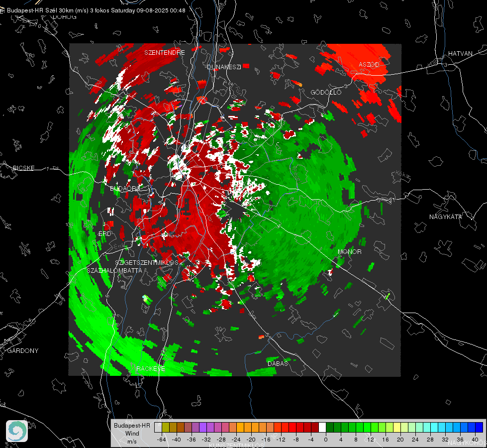Select the ÉRD city label
Screen dimensions: 487x448
(x=104, y=233)
